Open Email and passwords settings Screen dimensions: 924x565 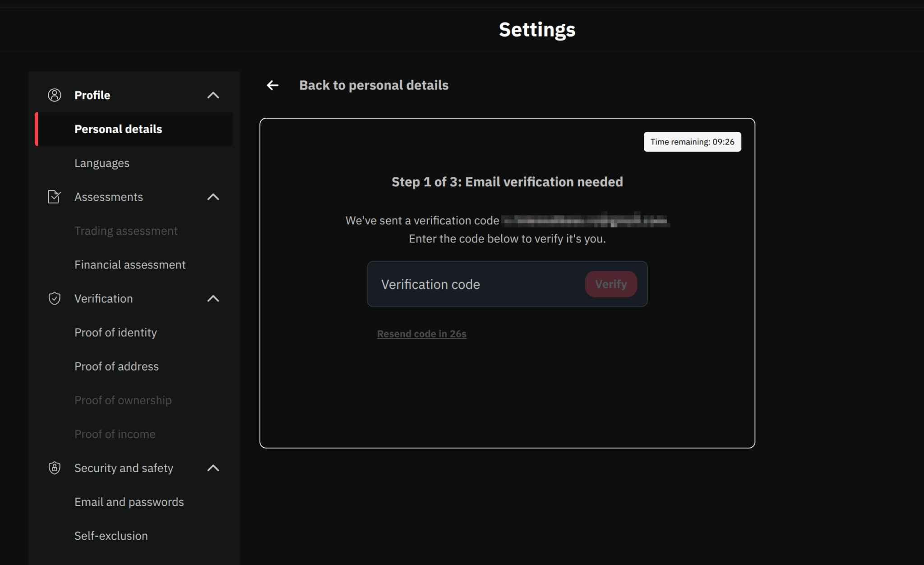pos(129,502)
